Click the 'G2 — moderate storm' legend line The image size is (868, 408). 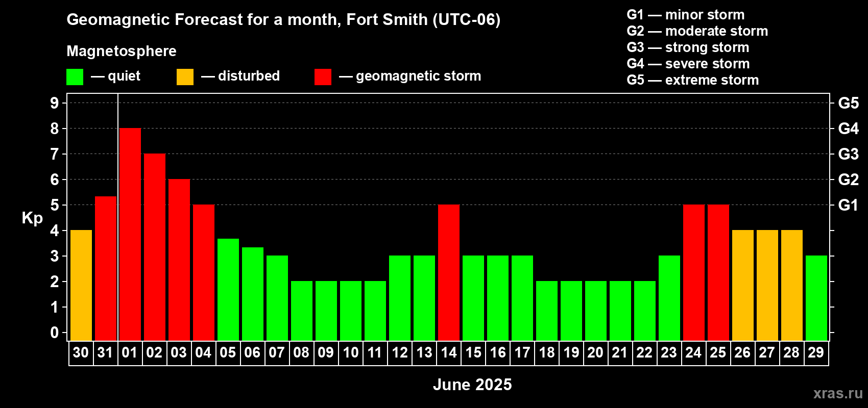[x=697, y=31]
